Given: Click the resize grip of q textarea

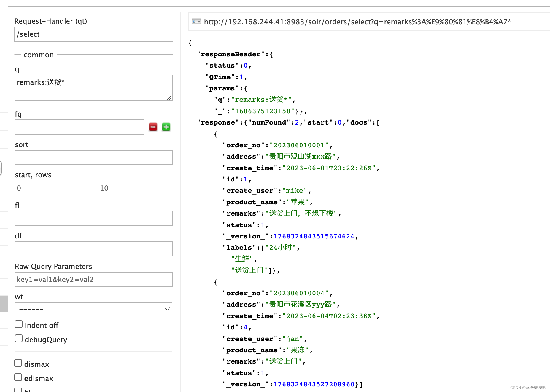Looking at the screenshot, I should pos(169,98).
